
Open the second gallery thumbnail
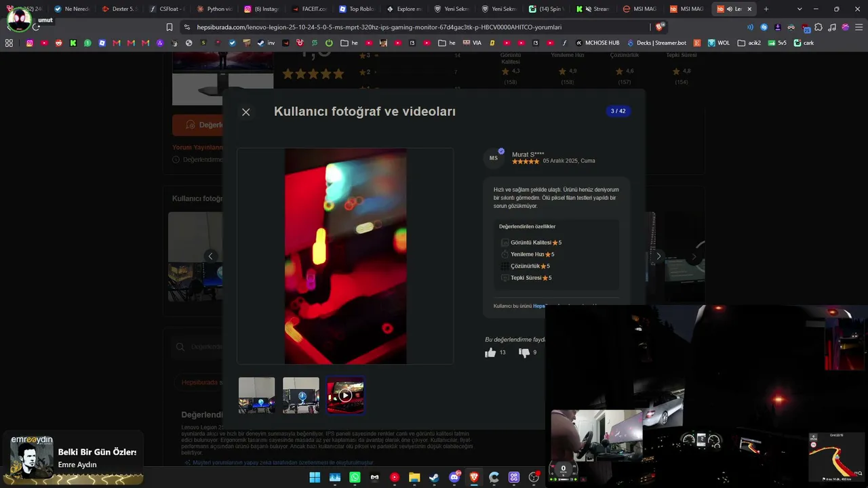coord(301,395)
